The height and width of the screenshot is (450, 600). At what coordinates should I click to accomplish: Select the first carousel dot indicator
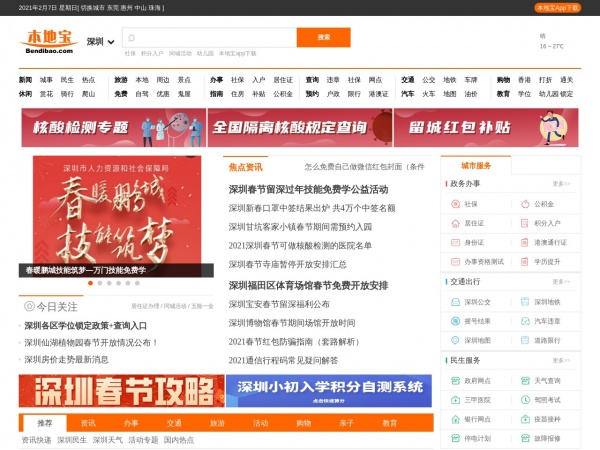click(x=90, y=283)
